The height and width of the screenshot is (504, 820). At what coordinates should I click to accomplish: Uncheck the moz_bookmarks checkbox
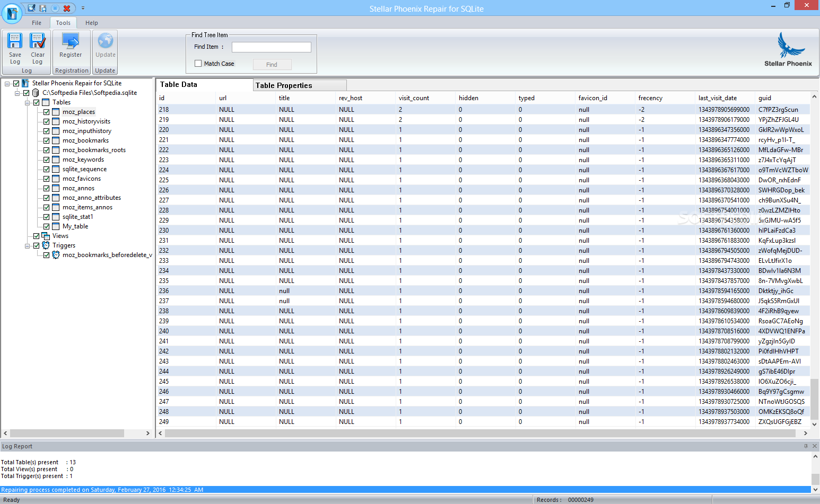pos(47,141)
